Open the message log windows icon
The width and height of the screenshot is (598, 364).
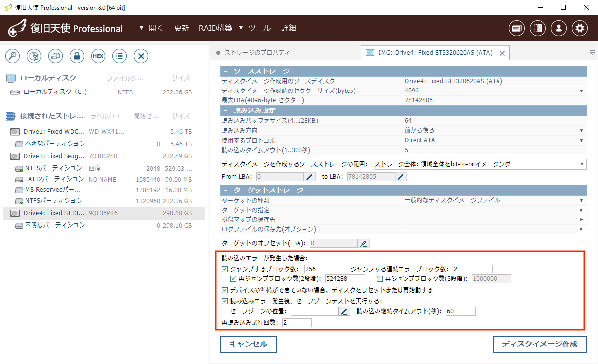click(x=517, y=28)
